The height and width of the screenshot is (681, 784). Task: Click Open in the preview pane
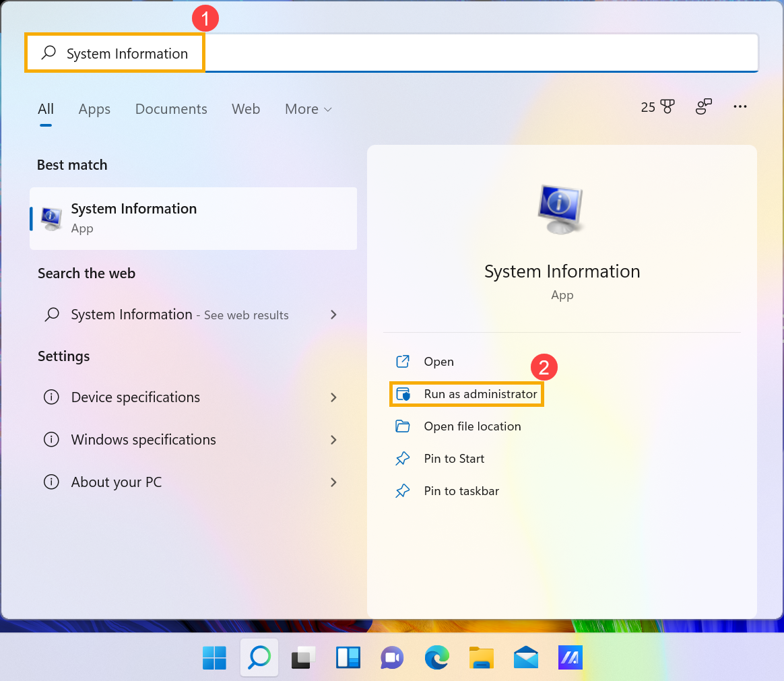click(438, 362)
